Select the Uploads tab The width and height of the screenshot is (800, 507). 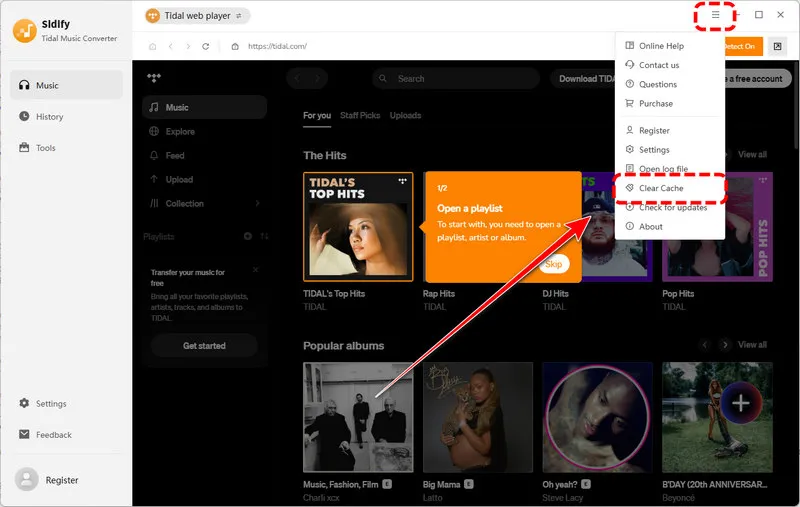pyautogui.click(x=406, y=116)
